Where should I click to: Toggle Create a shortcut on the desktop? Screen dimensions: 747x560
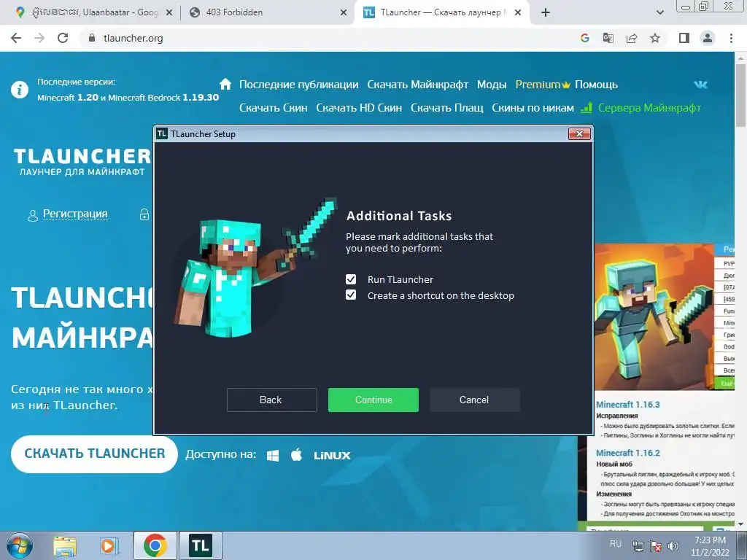351,295
